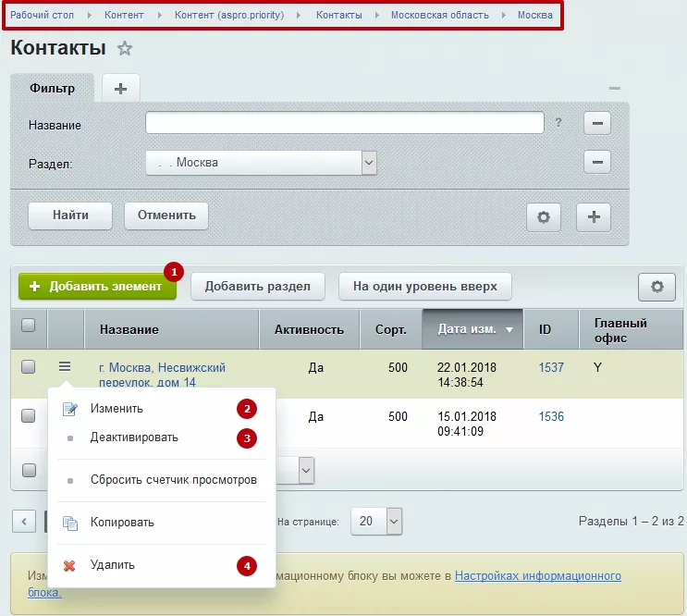Sort by Главный офис column header

(x=631, y=329)
